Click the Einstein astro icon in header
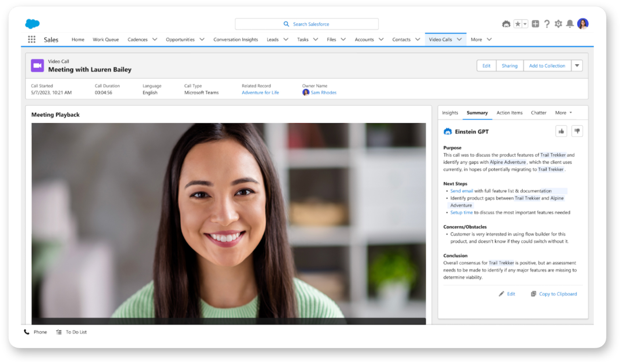 506,24
